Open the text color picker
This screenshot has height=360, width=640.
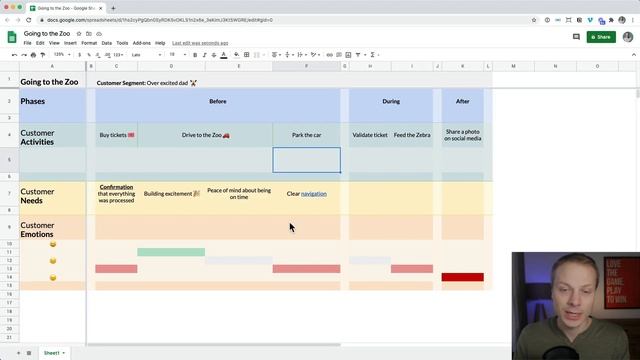224,55
